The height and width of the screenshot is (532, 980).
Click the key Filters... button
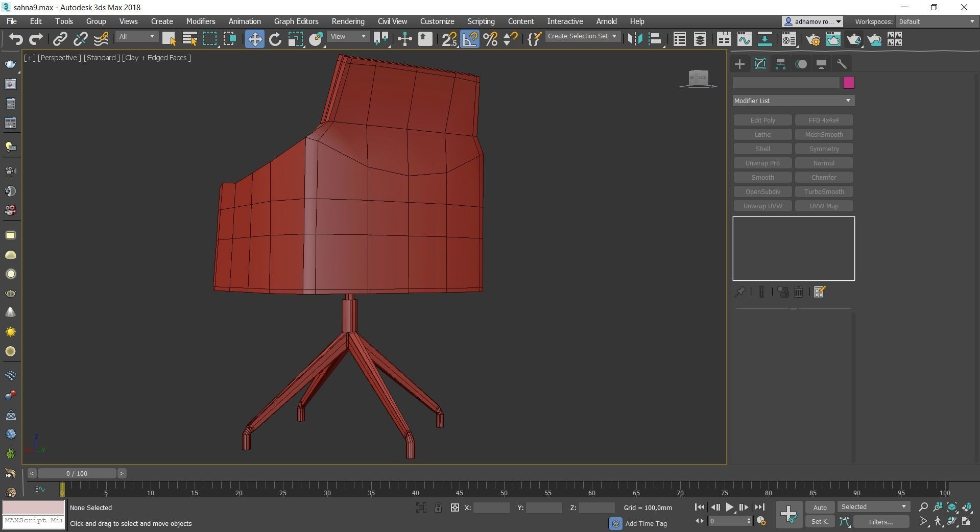(881, 522)
